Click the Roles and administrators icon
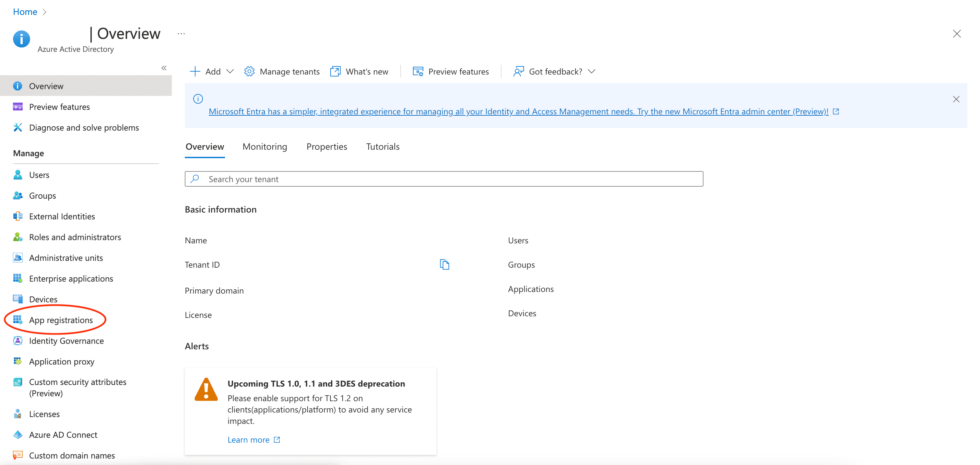This screenshot has height=465, width=980. pyautogui.click(x=18, y=237)
